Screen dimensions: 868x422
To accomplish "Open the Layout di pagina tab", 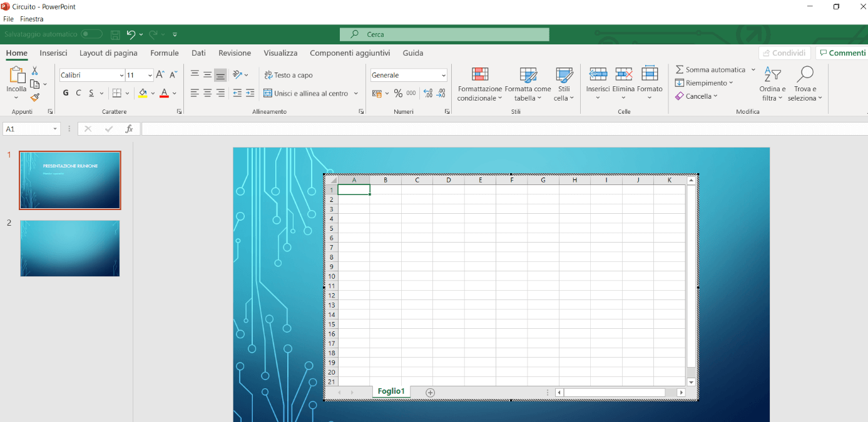I will tap(108, 53).
